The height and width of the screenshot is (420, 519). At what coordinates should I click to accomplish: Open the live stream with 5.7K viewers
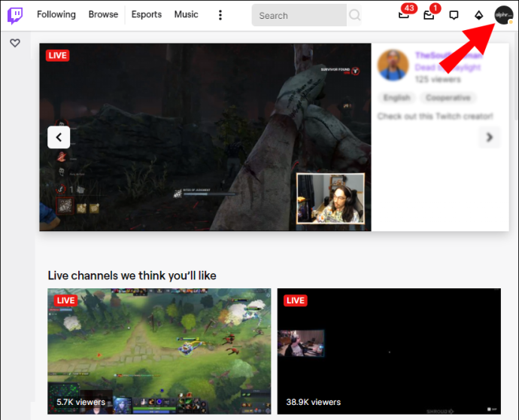(x=159, y=351)
